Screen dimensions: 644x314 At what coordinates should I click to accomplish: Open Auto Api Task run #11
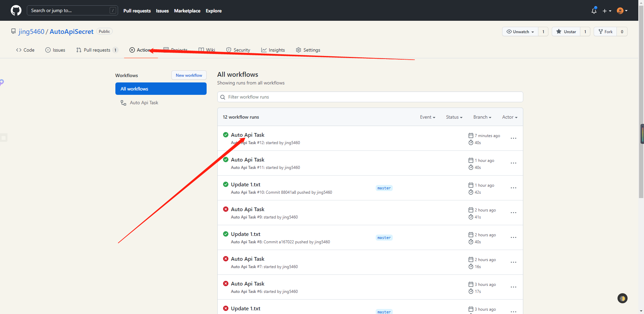point(248,160)
